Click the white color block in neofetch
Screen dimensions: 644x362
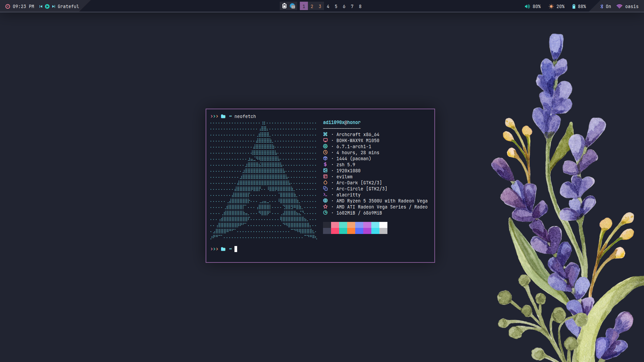[383, 225]
